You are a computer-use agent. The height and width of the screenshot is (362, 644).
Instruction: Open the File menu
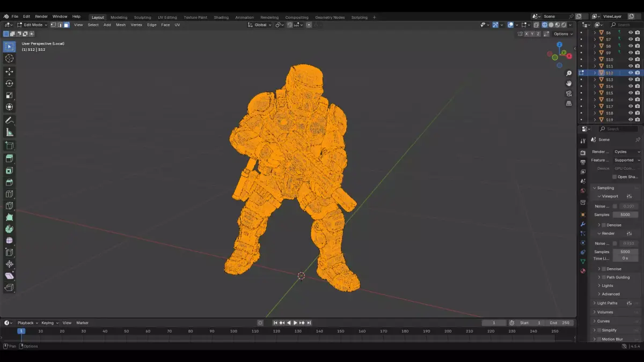click(x=14, y=17)
